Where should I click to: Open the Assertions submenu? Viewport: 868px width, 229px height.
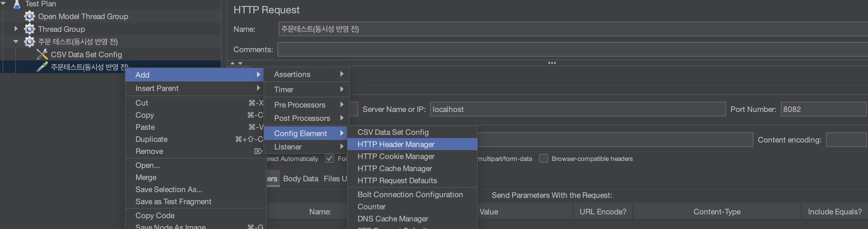pos(307,74)
